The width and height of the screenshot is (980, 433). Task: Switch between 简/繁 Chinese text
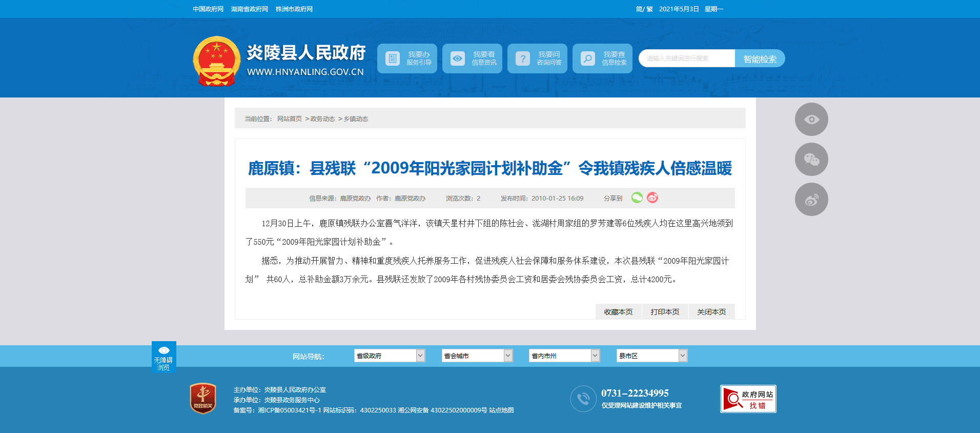pos(644,9)
